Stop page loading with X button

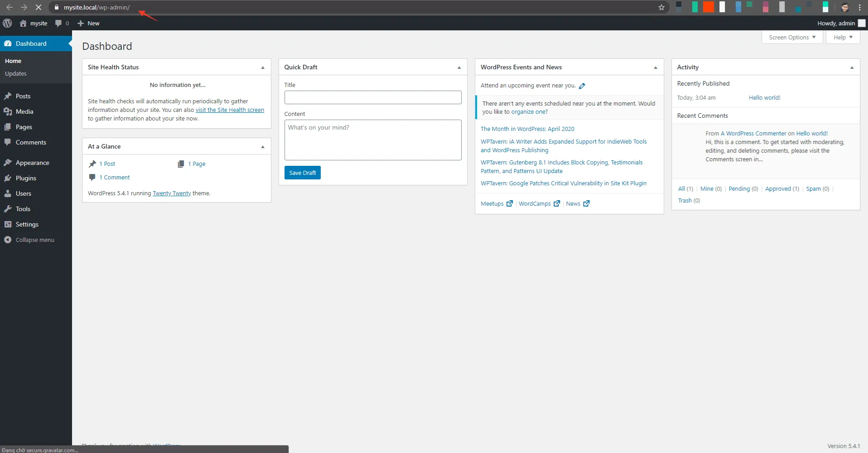(39, 7)
